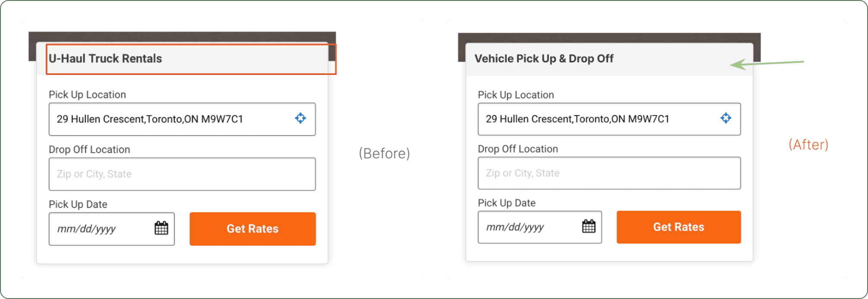Image resolution: width=868 pixels, height=299 pixels.
Task: Open calendar icon in U-Haul Truck Rentals form
Action: [x=161, y=228]
